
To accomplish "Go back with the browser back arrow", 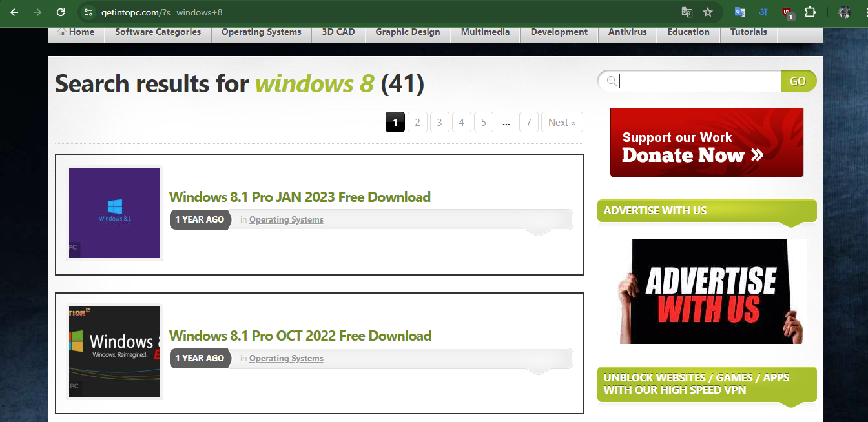I will coord(14,12).
